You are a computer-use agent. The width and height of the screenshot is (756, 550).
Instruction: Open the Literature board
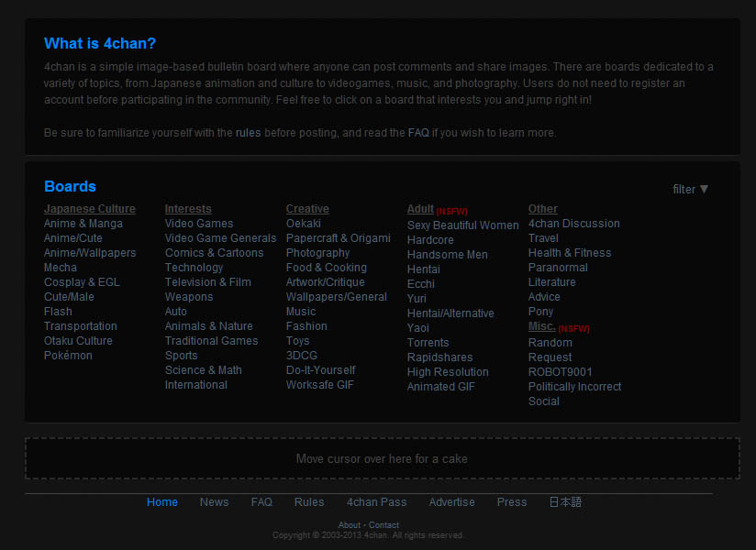coord(551,282)
